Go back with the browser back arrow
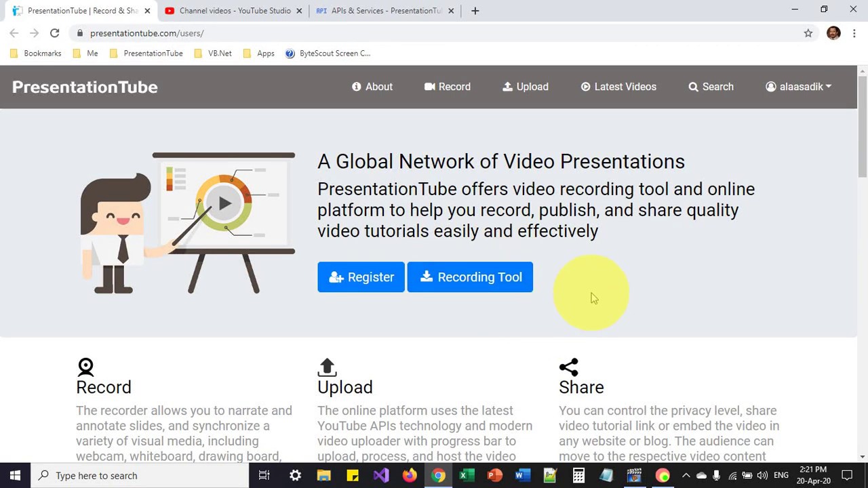The image size is (868, 488). [x=14, y=33]
